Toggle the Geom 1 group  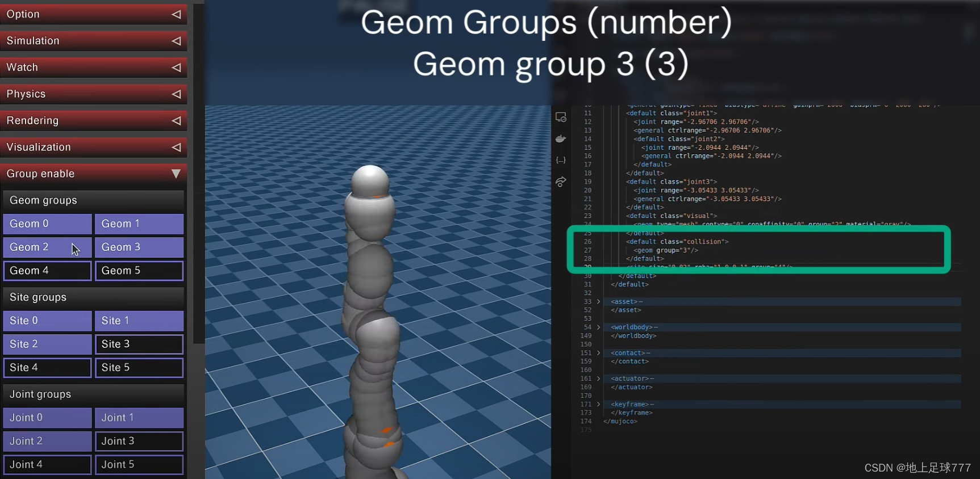click(139, 224)
